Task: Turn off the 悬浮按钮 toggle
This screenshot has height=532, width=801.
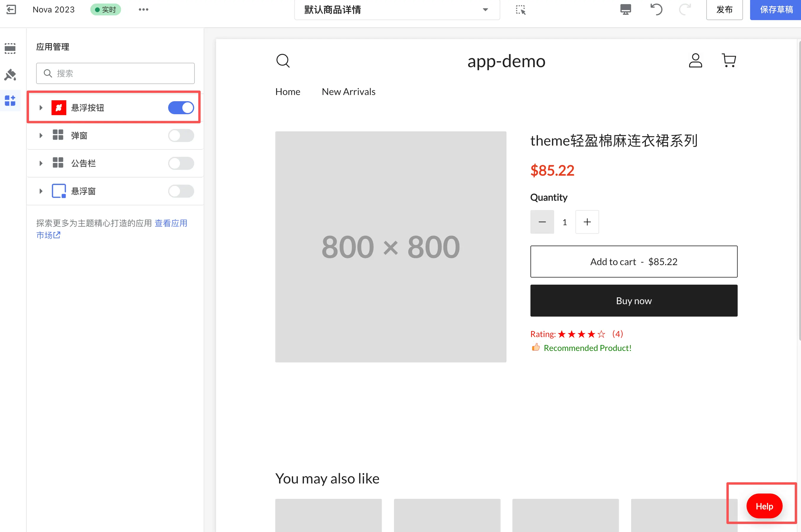Action: pos(181,107)
